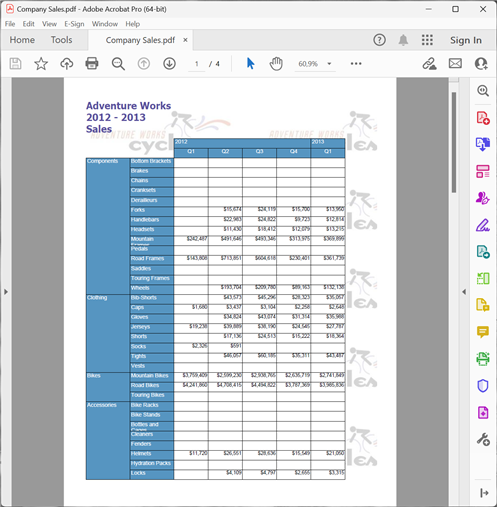Click the vertical document scrollbar
This screenshot has height=507, width=497.
pos(454,142)
